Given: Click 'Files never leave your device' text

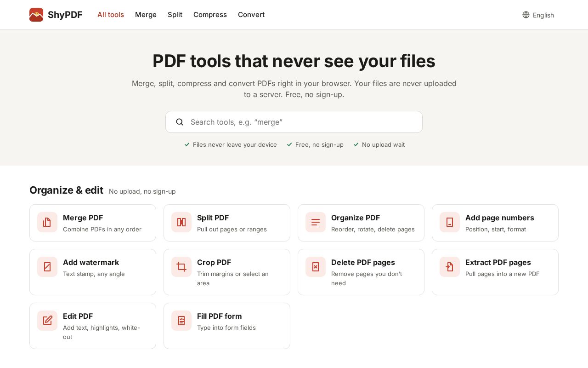Looking at the screenshot, I should [235, 144].
